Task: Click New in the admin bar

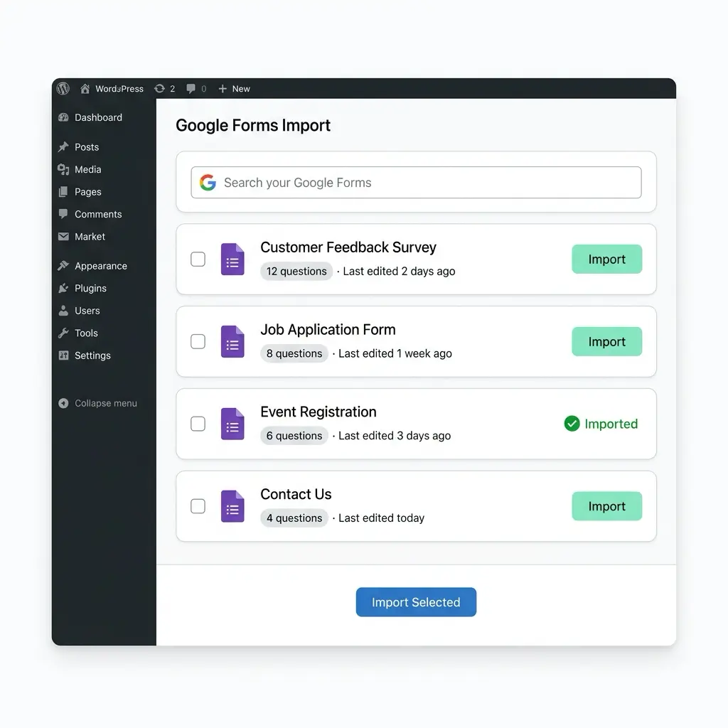Action: coord(241,88)
